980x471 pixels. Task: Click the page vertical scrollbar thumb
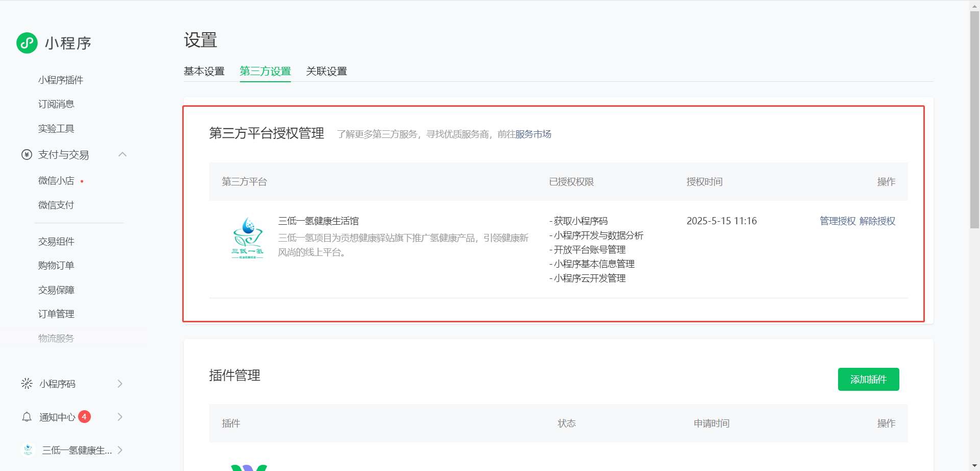click(x=974, y=120)
